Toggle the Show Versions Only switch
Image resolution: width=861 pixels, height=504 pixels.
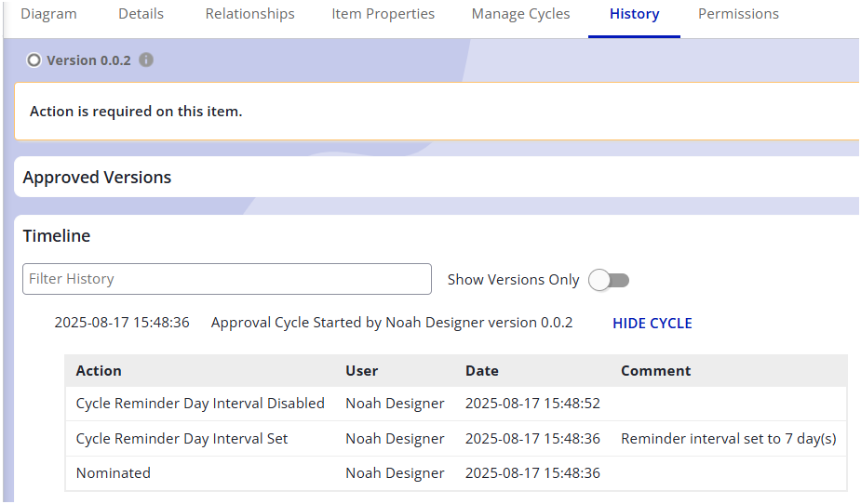coord(610,280)
